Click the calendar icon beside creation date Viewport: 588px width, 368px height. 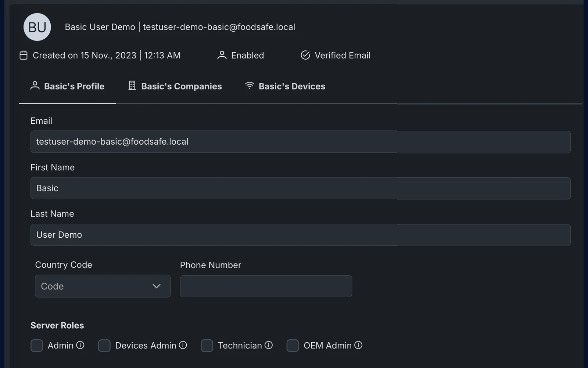point(24,55)
